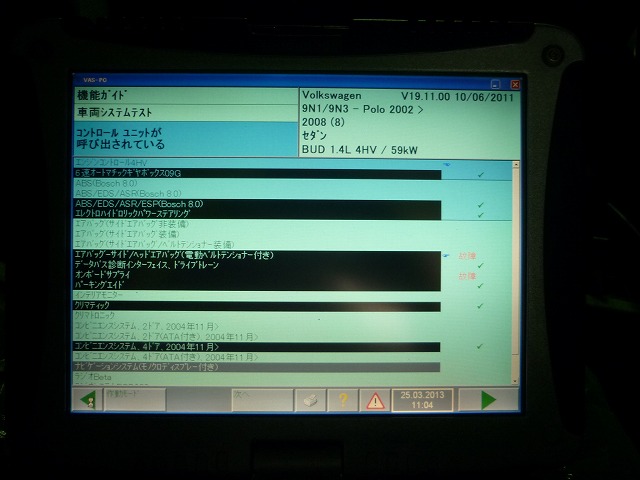Screen dimensions: 640x480
Task: Open the red warning triangle button
Action: pyautogui.click(x=375, y=400)
